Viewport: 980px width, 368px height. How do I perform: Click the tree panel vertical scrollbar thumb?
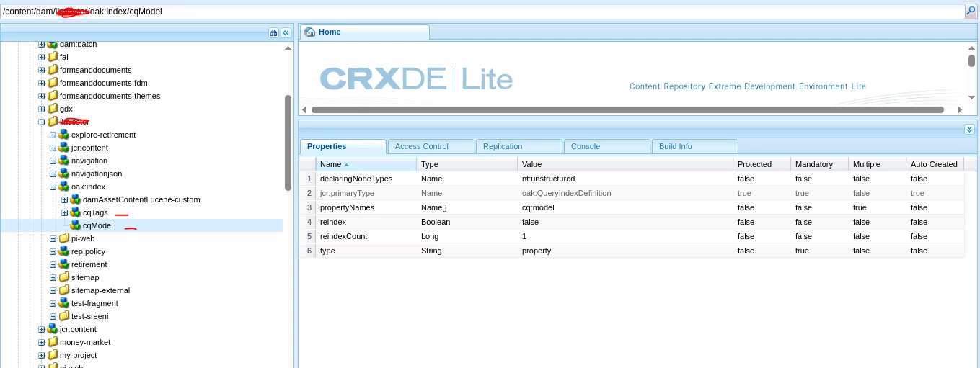(x=288, y=143)
